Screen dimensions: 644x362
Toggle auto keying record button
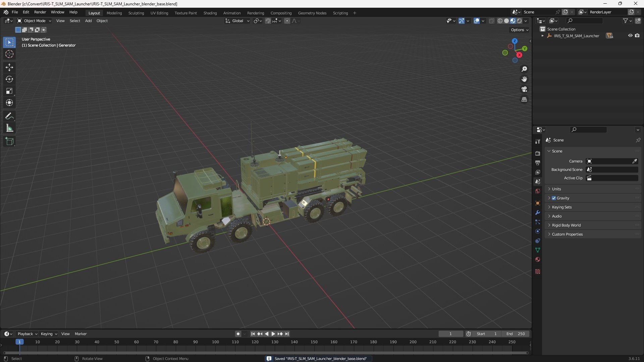(x=238, y=334)
